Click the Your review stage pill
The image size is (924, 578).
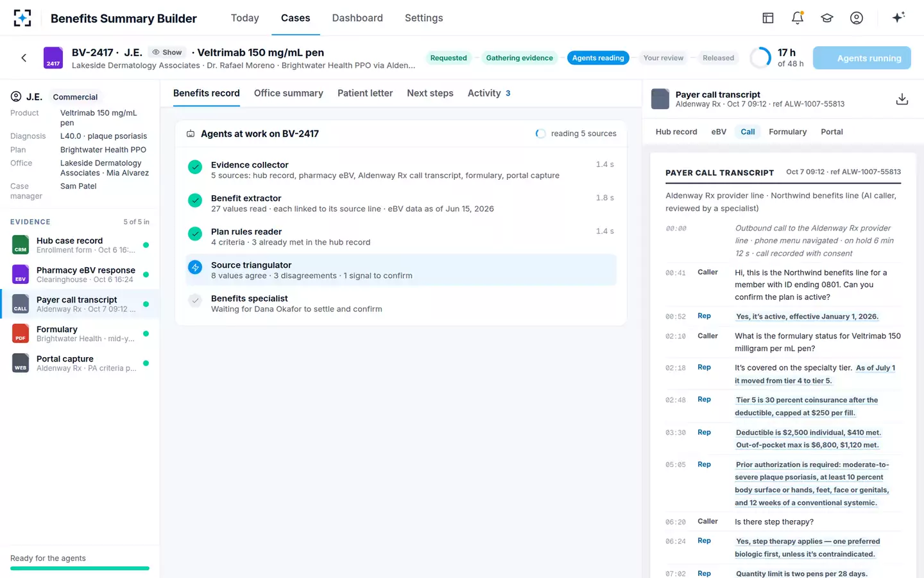point(663,58)
